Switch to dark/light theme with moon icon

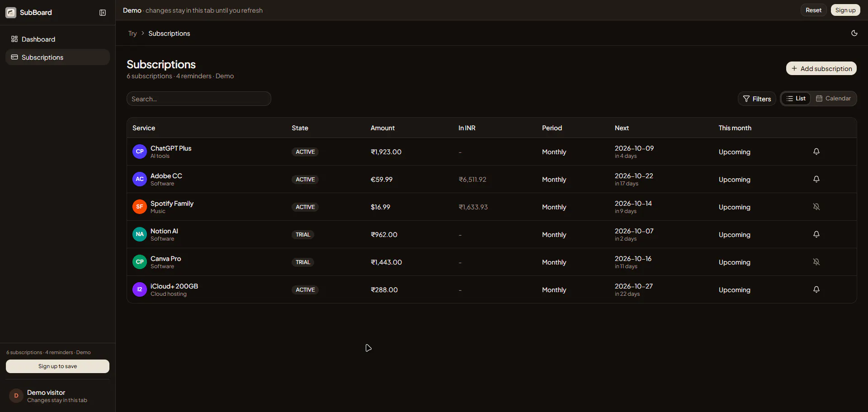pyautogui.click(x=854, y=33)
